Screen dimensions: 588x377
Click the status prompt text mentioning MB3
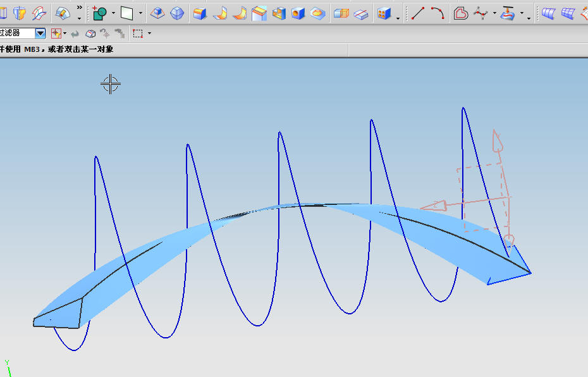tap(57, 49)
